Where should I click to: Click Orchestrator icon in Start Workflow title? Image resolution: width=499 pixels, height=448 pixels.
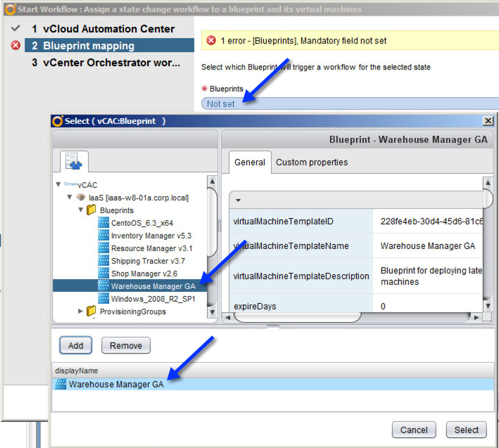[x=11, y=9]
